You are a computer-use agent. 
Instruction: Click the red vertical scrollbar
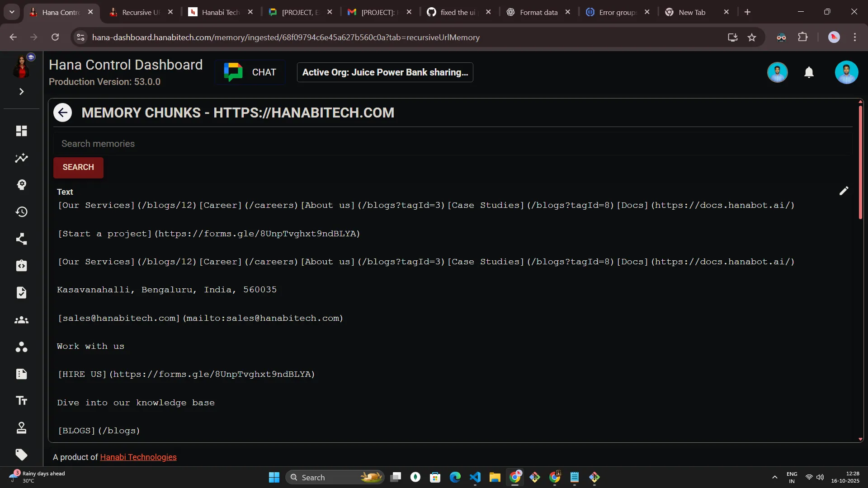pyautogui.click(x=860, y=163)
